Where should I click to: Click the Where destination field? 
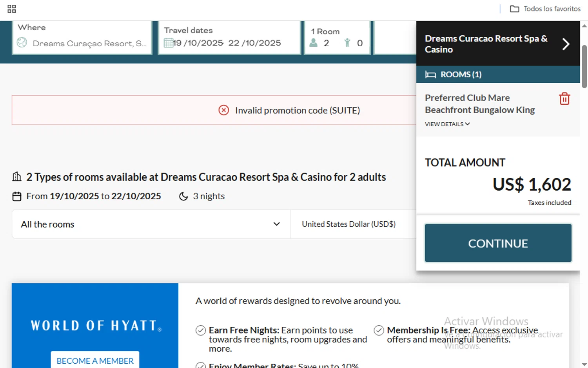point(82,38)
